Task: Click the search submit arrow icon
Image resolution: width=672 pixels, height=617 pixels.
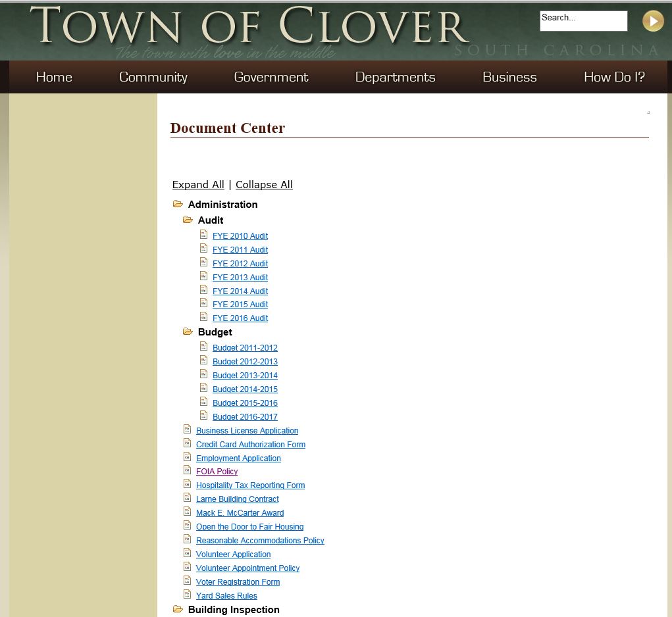Action: [x=653, y=20]
